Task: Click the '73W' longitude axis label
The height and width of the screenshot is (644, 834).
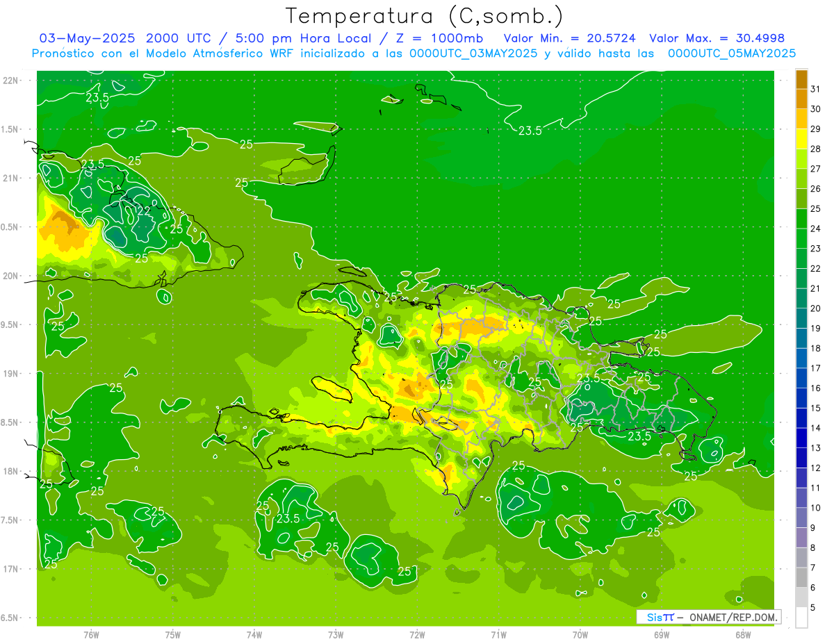Action: click(336, 634)
